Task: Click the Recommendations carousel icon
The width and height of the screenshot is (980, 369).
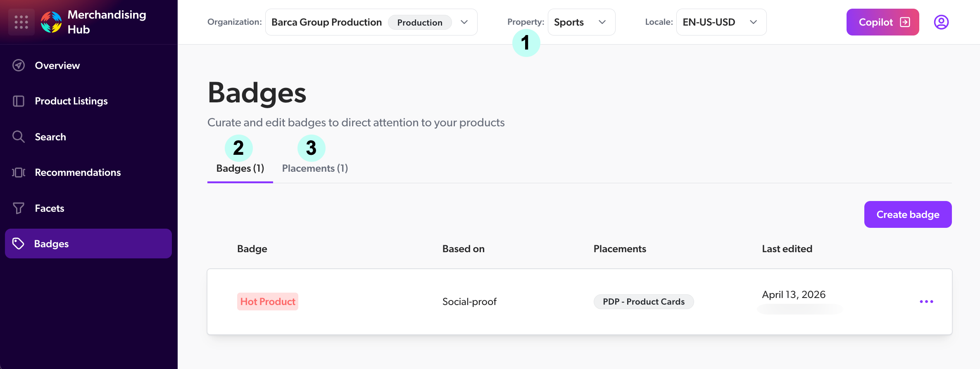Action: pyautogui.click(x=19, y=173)
